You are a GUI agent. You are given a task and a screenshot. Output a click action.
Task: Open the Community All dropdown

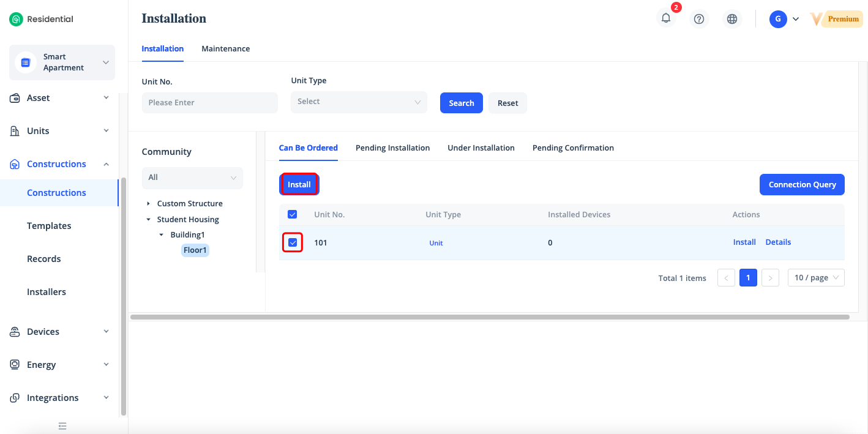tap(192, 178)
